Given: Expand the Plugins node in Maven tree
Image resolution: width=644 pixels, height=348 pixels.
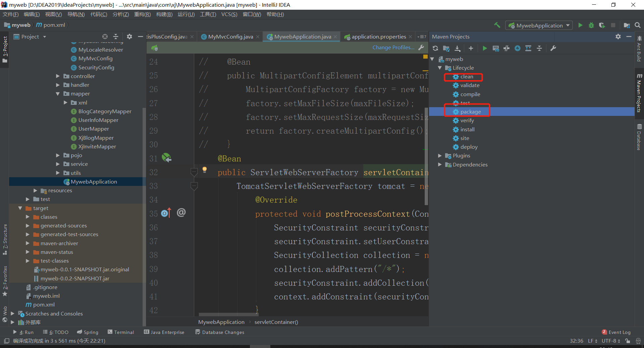Looking at the screenshot, I should point(440,156).
